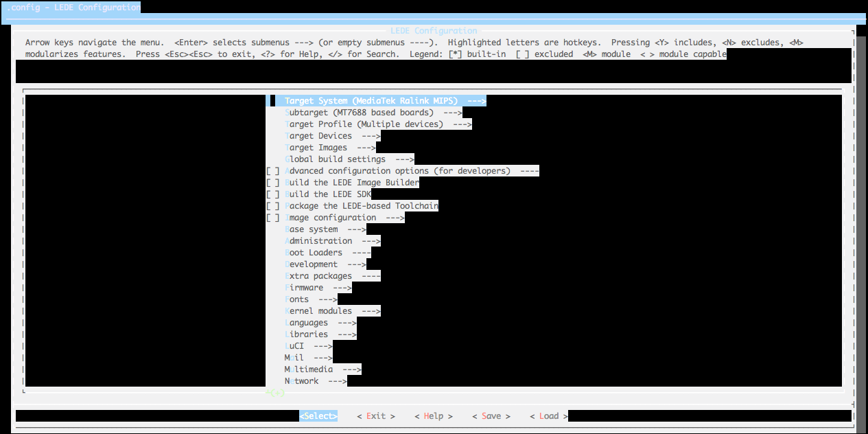This screenshot has height=434, width=868.
Task: Click the Load button
Action: [549, 416]
